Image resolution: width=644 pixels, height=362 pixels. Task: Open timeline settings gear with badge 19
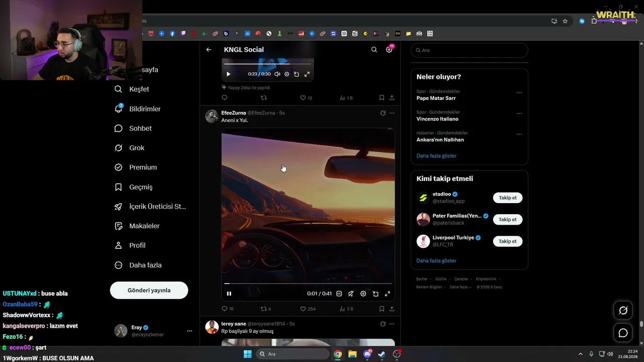point(389,50)
